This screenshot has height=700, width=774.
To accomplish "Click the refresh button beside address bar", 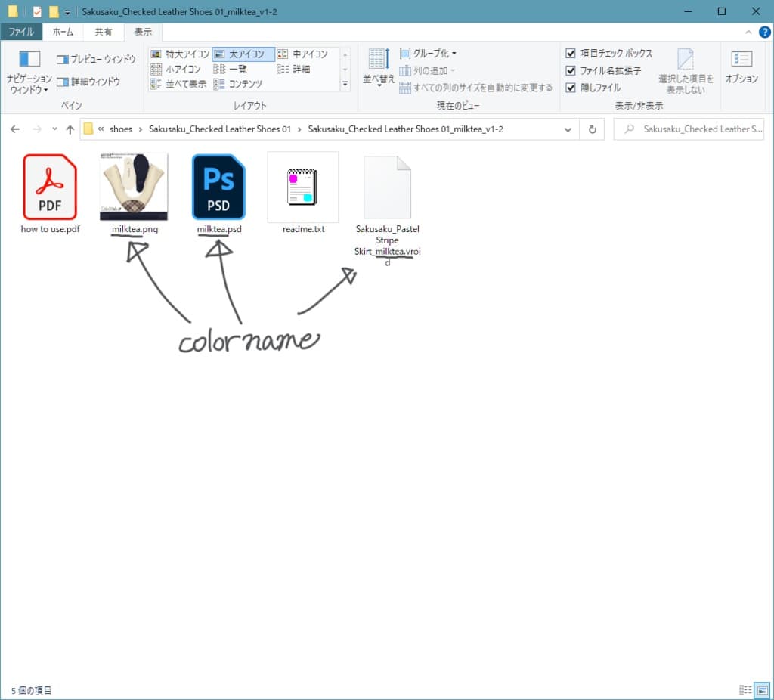I will (593, 129).
